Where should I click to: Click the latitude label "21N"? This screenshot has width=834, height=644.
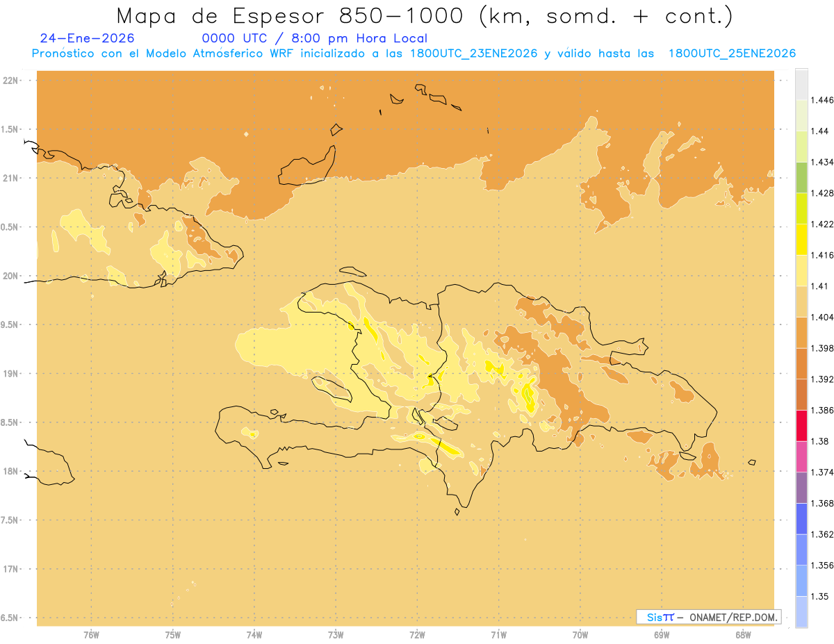pyautogui.click(x=11, y=178)
